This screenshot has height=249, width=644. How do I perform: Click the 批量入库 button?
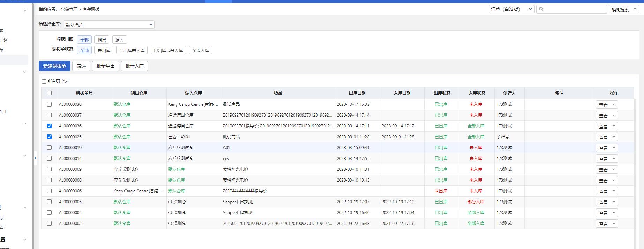pyautogui.click(x=135, y=66)
